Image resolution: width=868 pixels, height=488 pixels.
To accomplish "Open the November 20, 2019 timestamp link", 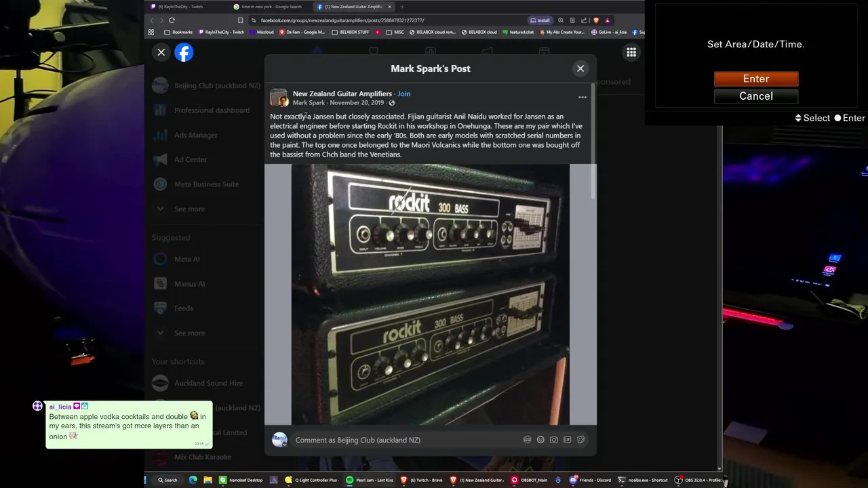I will [x=357, y=103].
